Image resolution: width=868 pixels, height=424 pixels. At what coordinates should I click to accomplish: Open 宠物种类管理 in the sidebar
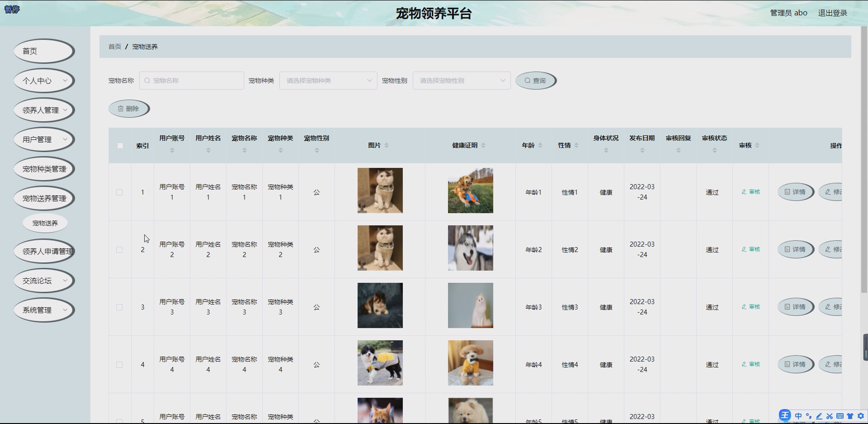pos(44,169)
